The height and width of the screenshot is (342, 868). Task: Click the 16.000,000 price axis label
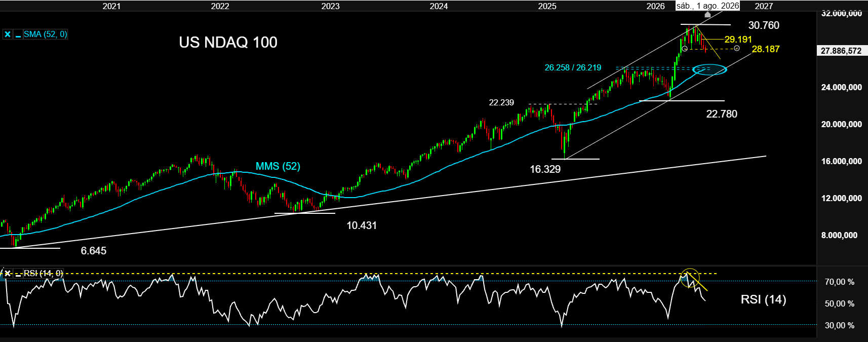841,161
